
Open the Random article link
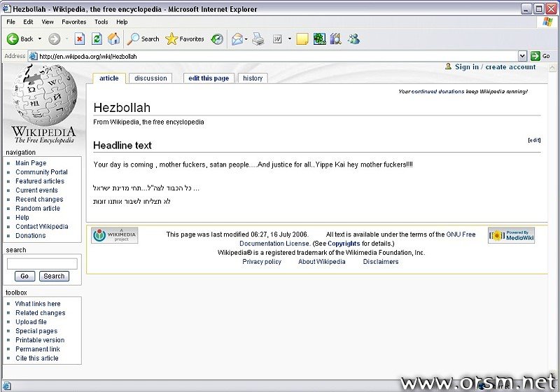(38, 208)
